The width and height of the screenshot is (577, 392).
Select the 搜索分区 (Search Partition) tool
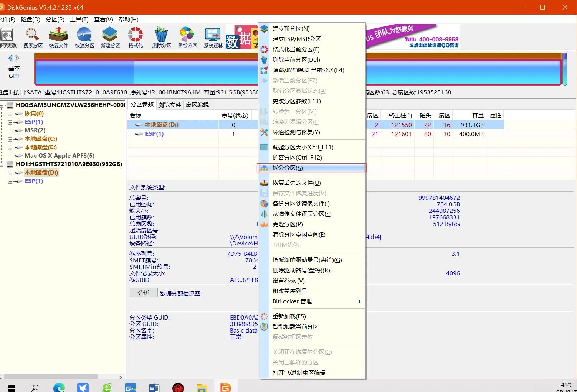click(x=33, y=36)
